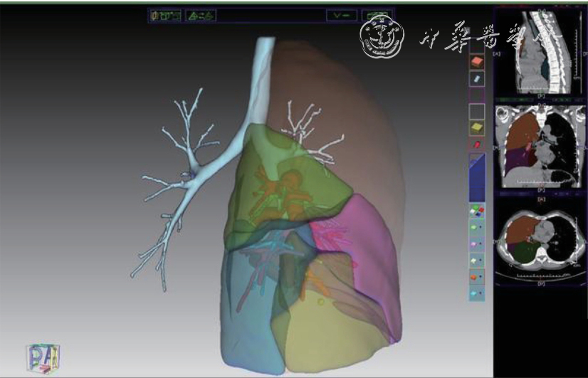
Task: Select the sagittal CT view thumbnail
Action: pos(542,53)
